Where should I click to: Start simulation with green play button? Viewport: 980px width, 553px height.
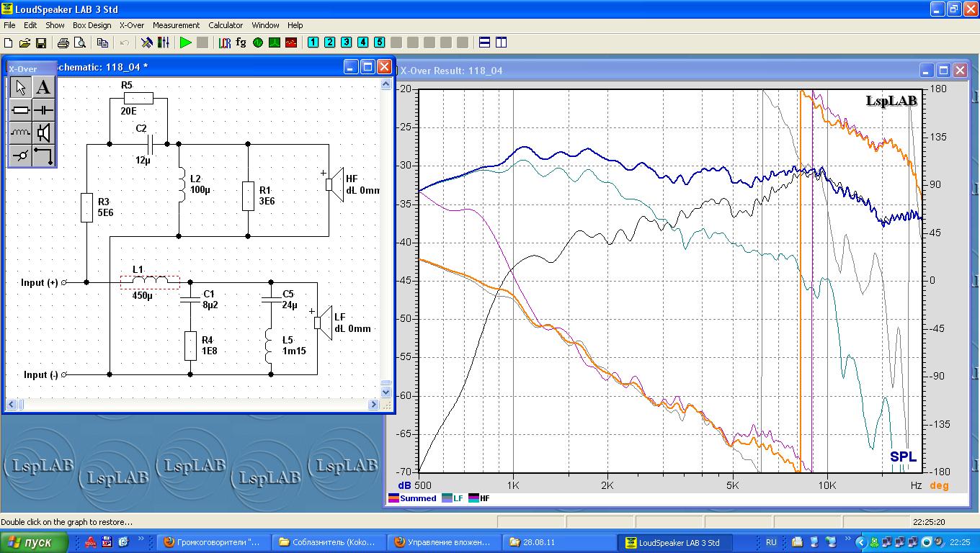pyautogui.click(x=186, y=42)
